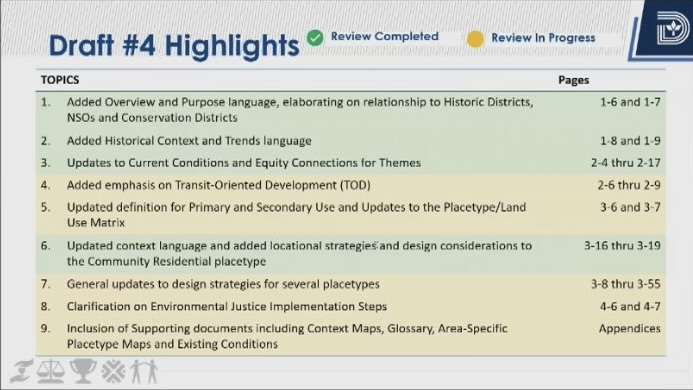Click the TOPICS column header
The width and height of the screenshot is (693, 390).
tap(60, 80)
